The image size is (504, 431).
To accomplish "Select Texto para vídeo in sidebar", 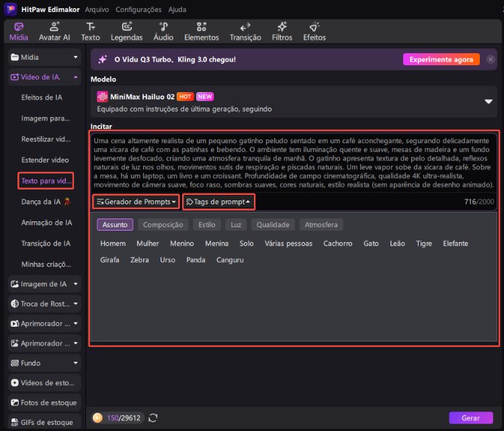I will (x=46, y=181).
